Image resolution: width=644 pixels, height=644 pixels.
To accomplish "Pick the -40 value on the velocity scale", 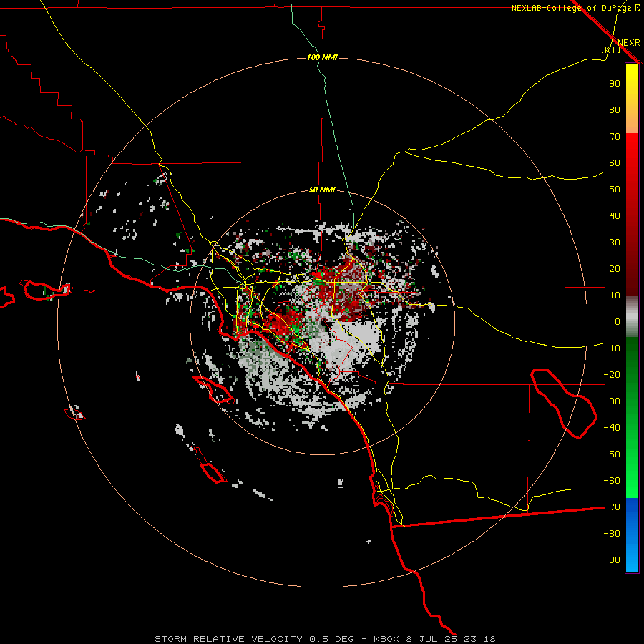I will [x=612, y=428].
